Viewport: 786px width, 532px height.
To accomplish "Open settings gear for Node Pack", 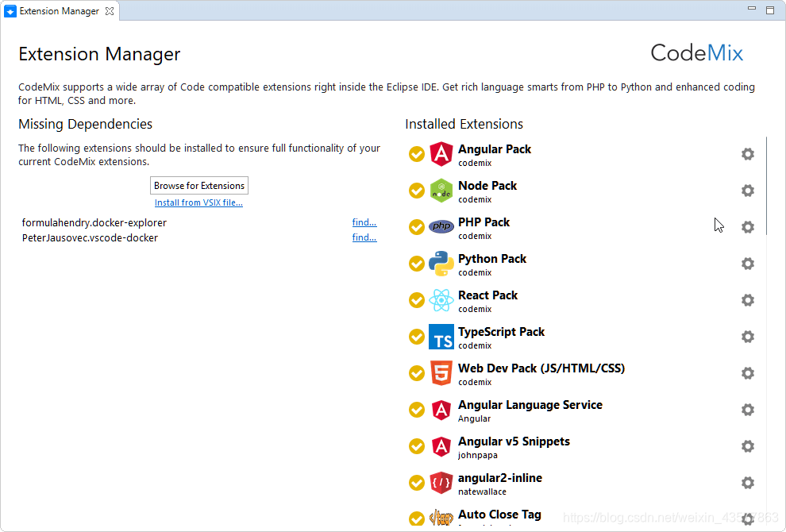I will 747,191.
